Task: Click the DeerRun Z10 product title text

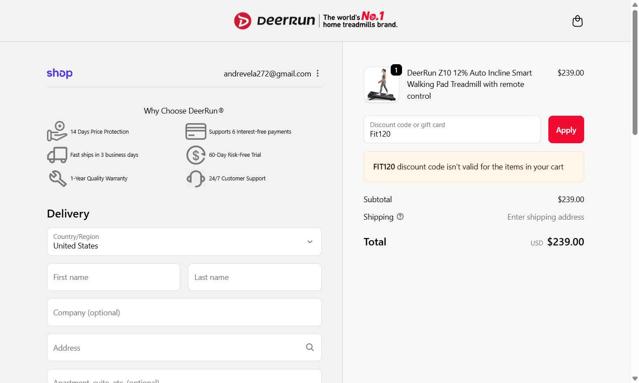Action: (x=469, y=84)
